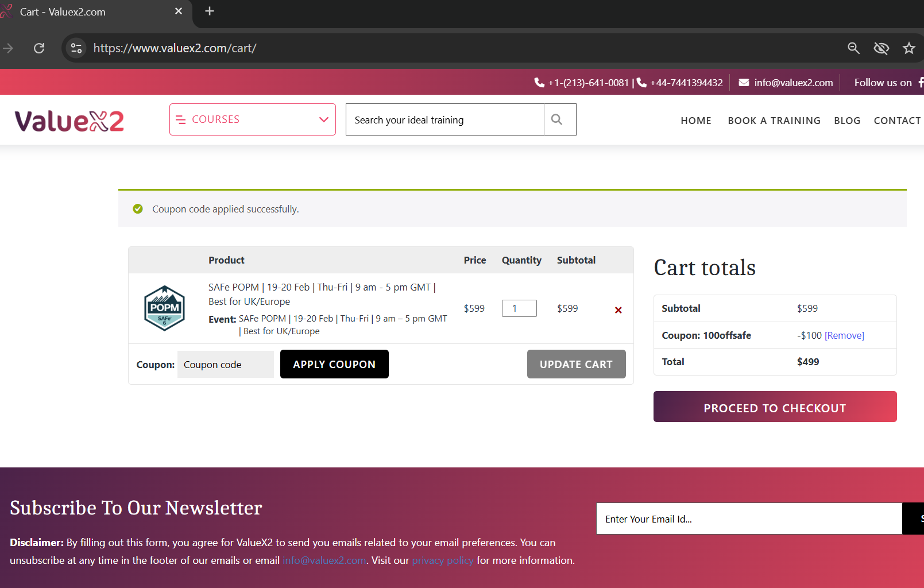Image resolution: width=924 pixels, height=588 pixels.
Task: Remove the SAFe POPM item with the red X
Action: click(x=618, y=310)
